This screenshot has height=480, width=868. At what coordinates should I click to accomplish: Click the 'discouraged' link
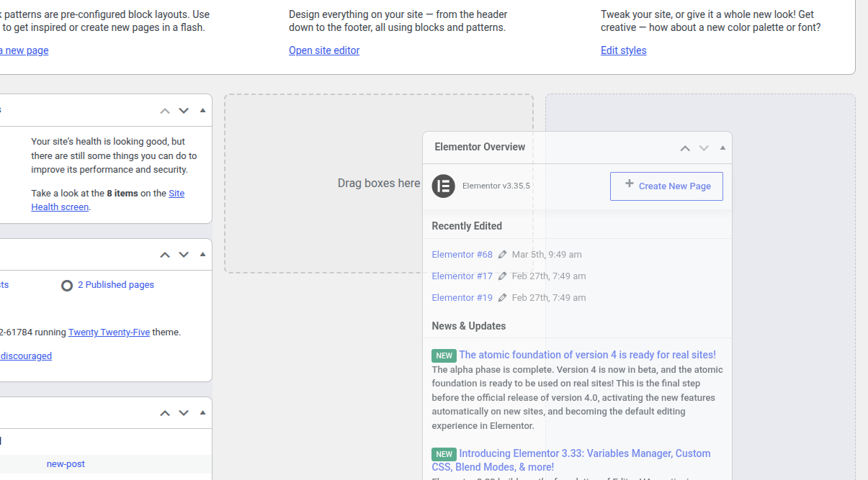[x=26, y=356]
